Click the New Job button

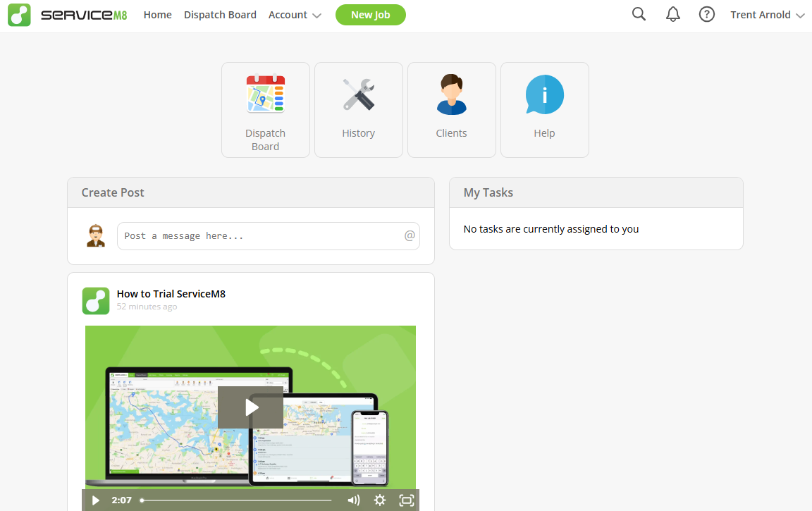click(x=371, y=15)
